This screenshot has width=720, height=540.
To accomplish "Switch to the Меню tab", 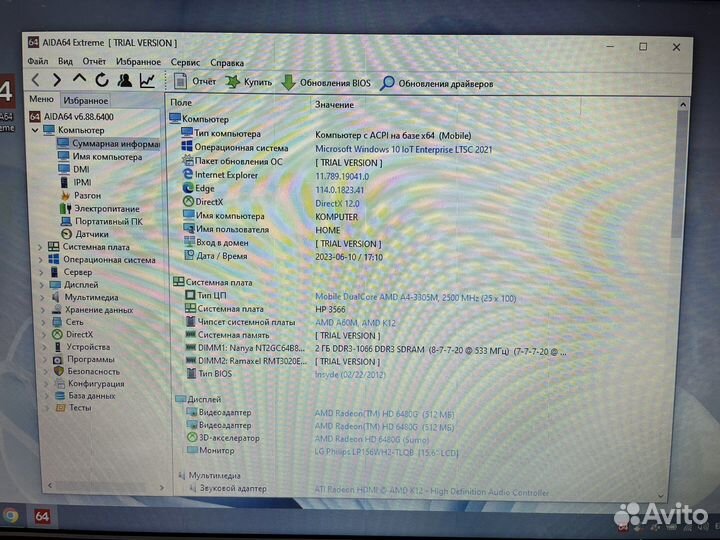I will point(41,99).
